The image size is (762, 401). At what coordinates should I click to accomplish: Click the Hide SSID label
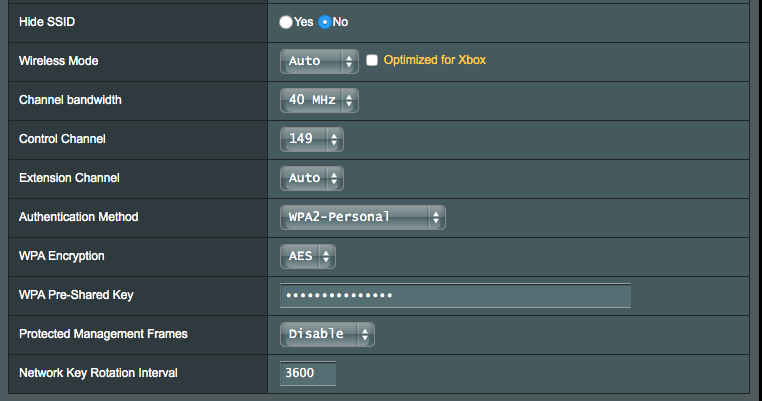pyautogui.click(x=46, y=21)
